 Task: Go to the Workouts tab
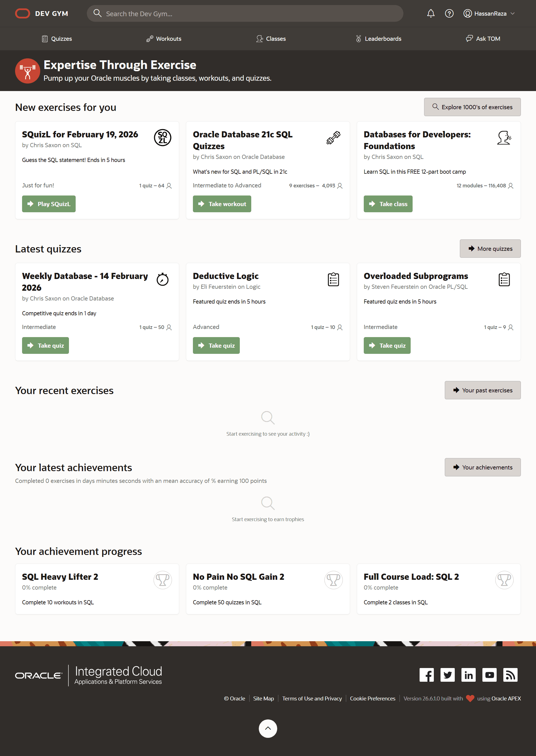[164, 39]
